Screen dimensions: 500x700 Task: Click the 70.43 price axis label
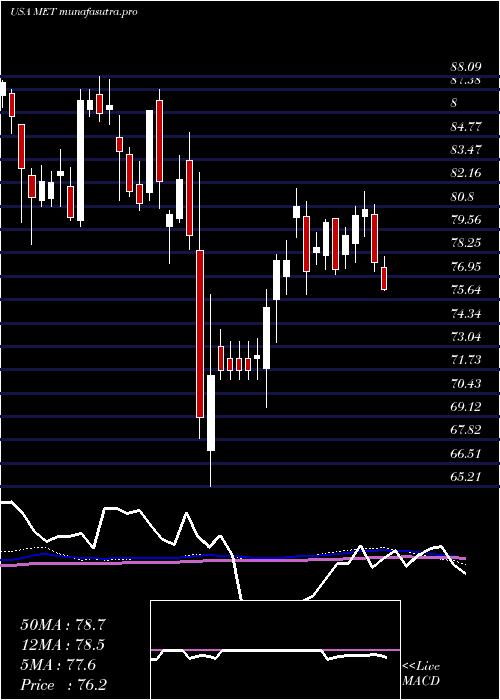[466, 383]
